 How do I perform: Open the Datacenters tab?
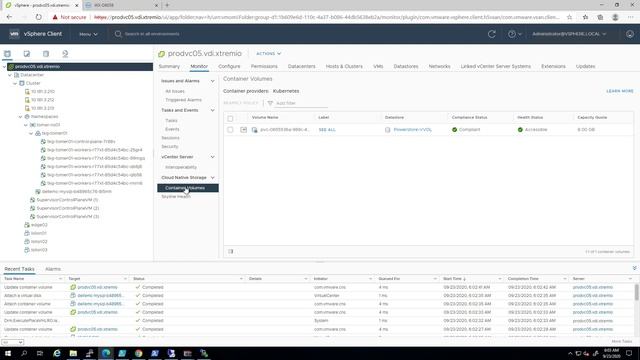pyautogui.click(x=302, y=66)
